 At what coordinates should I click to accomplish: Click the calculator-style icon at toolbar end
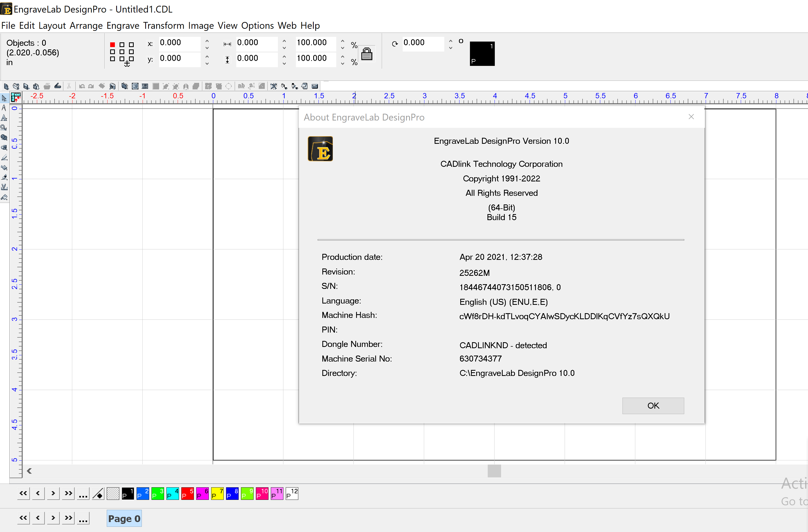coord(315,86)
